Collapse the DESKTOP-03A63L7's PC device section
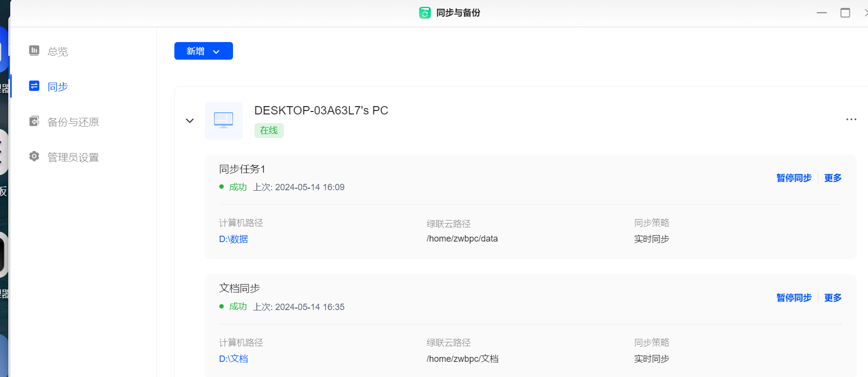 (x=190, y=121)
